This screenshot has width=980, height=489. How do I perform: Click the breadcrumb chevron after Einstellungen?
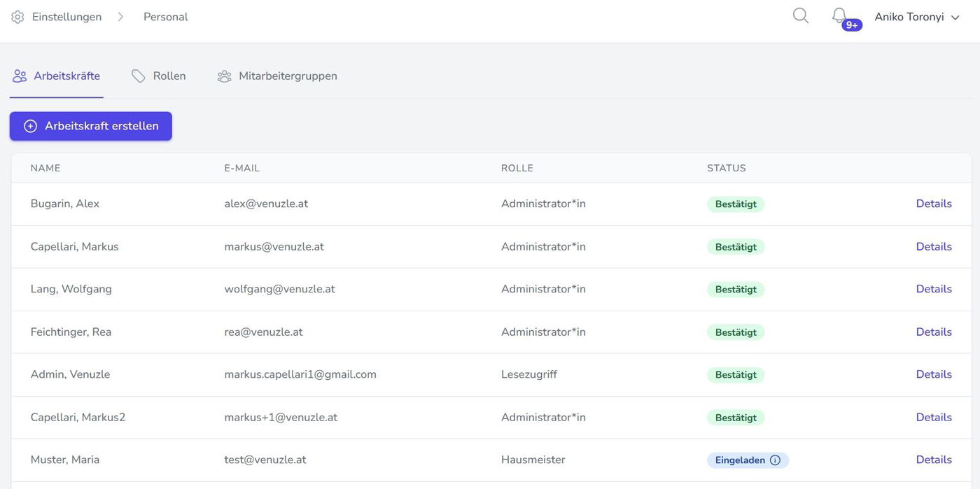120,17
